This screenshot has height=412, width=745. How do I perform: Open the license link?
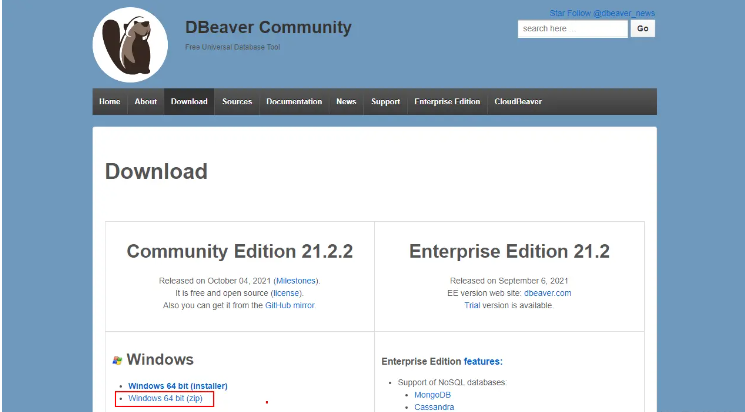[x=287, y=293]
